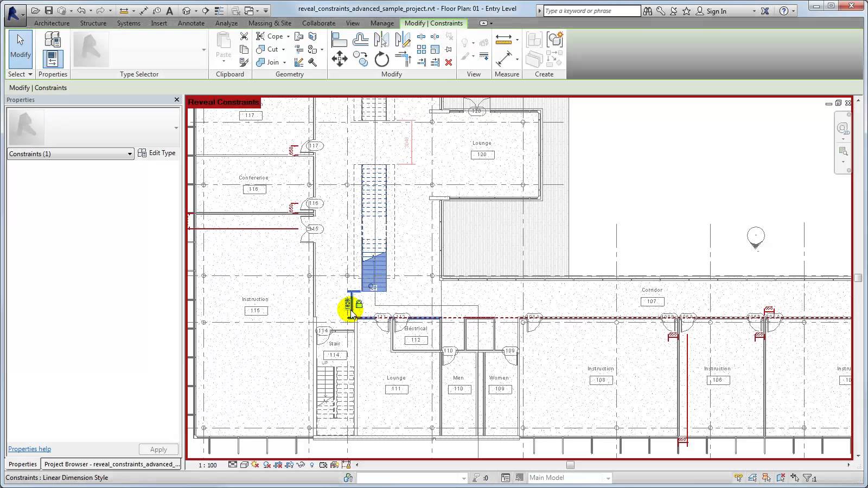Screen dimensions: 868x488
Task: Open the Cope dropdown arrow
Action: tap(288, 36)
